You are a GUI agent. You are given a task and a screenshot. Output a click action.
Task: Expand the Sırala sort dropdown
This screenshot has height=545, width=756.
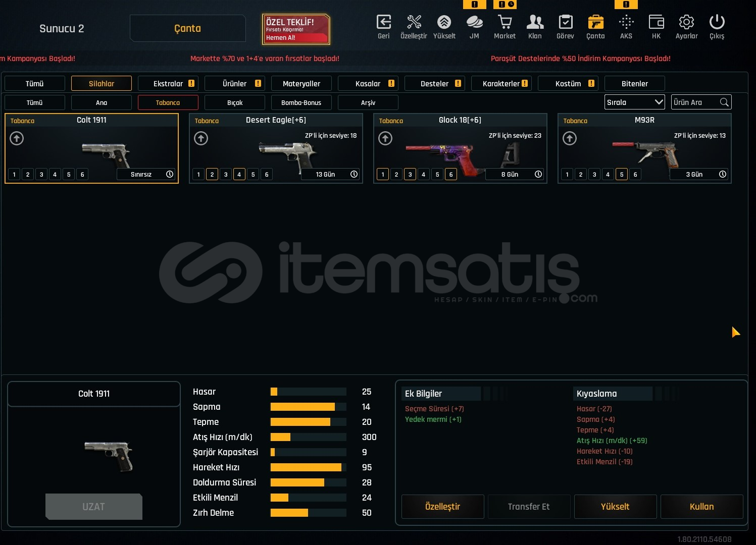click(634, 102)
